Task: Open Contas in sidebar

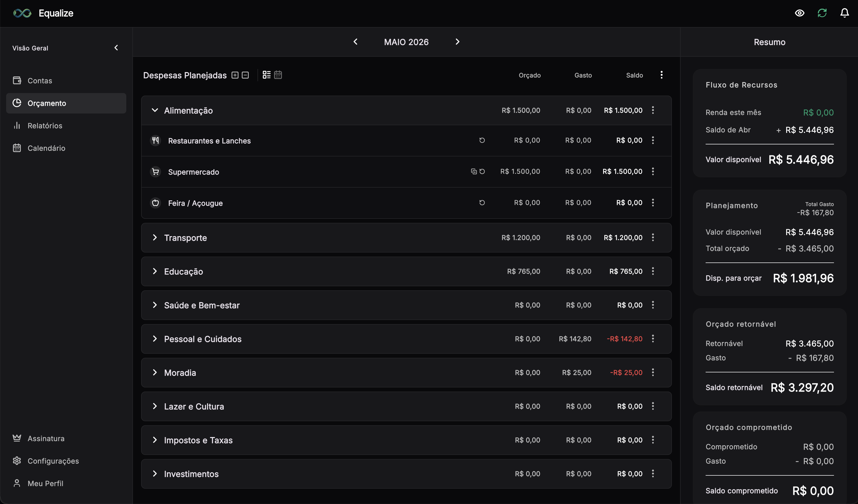Action: (x=66, y=81)
